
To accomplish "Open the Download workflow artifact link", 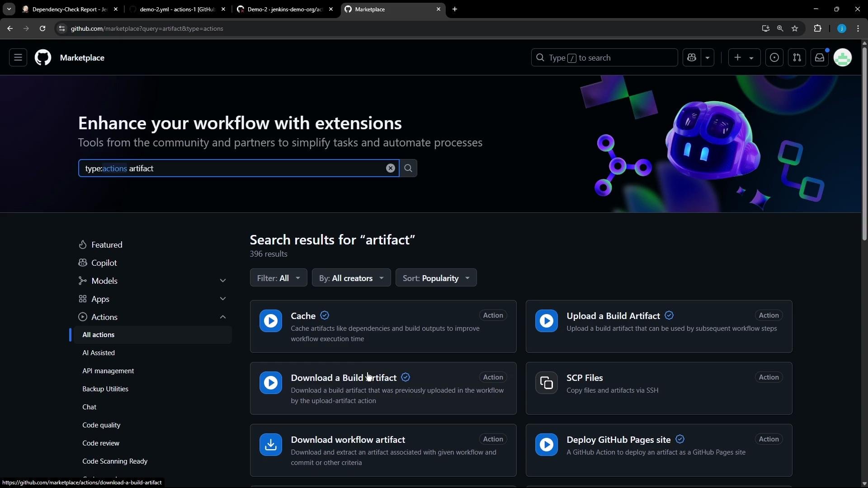I will point(348,440).
